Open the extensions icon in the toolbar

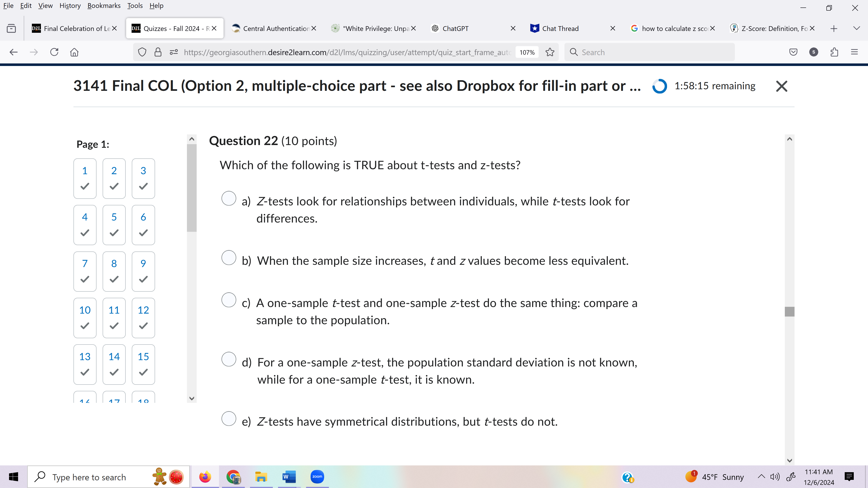pos(834,52)
